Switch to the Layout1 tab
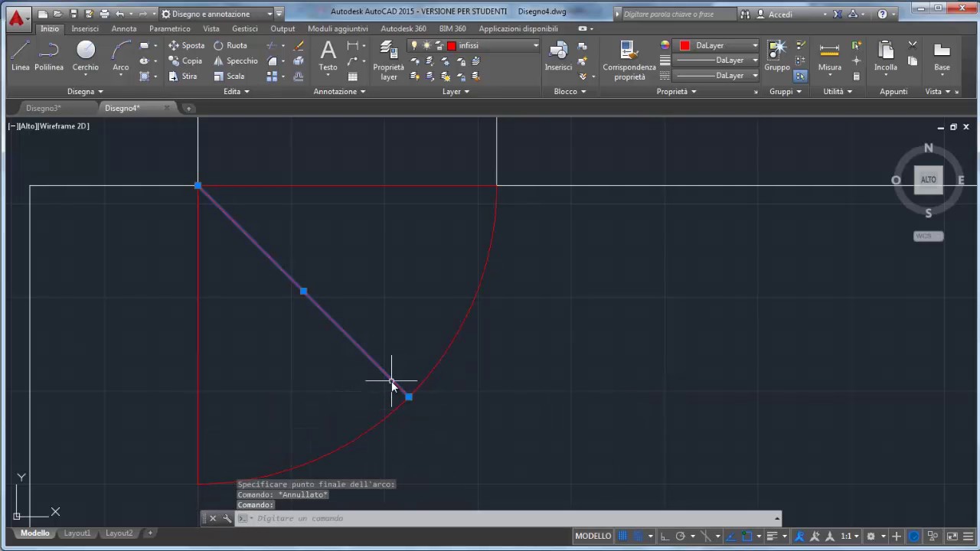The height and width of the screenshot is (551, 980). coord(77,533)
